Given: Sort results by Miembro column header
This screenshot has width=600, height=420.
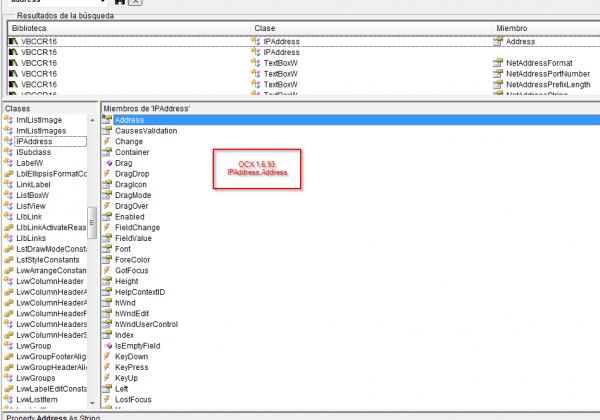Looking at the screenshot, I should tap(546, 28).
